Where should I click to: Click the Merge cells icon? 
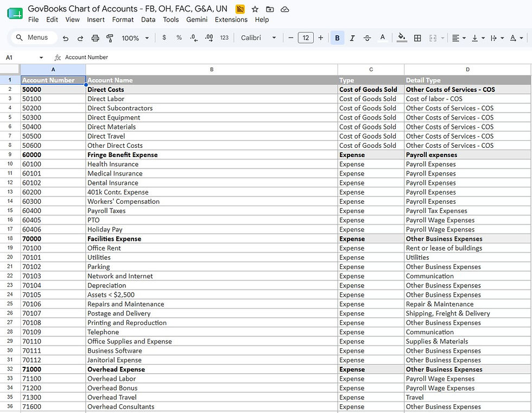(433, 38)
